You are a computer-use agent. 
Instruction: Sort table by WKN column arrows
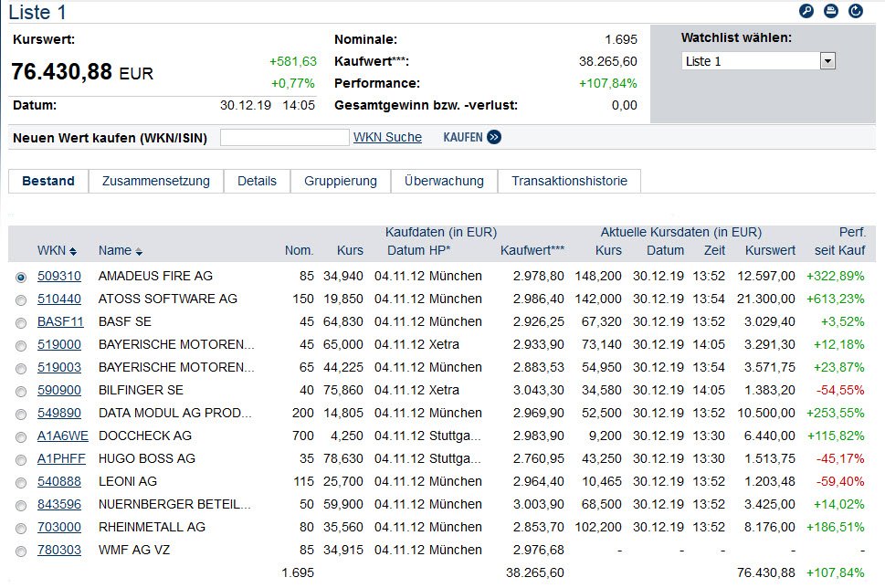click(73, 251)
